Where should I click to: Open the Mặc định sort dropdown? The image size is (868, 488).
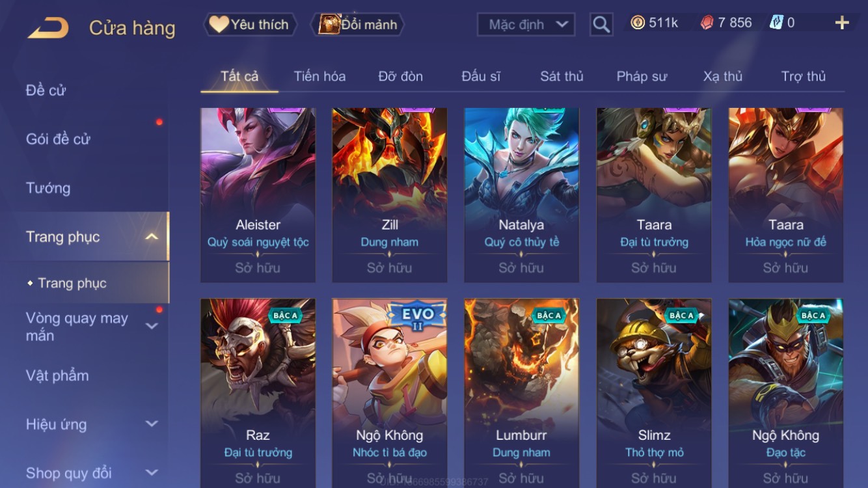point(526,25)
